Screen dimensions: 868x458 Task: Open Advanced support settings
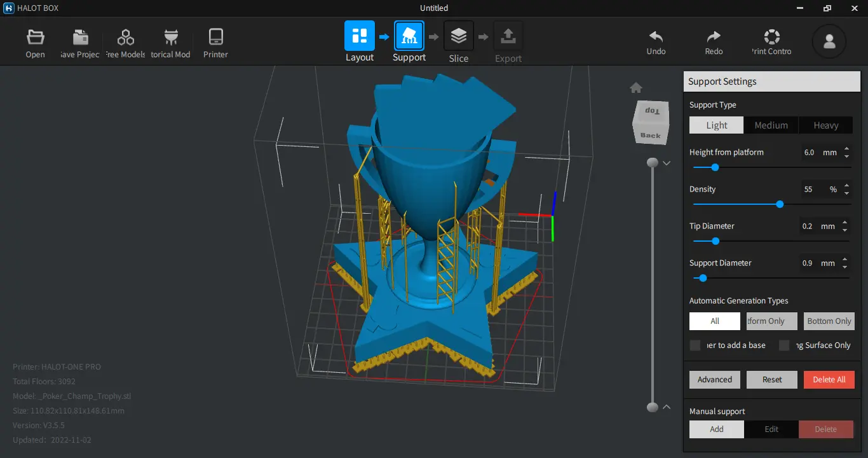coord(715,380)
